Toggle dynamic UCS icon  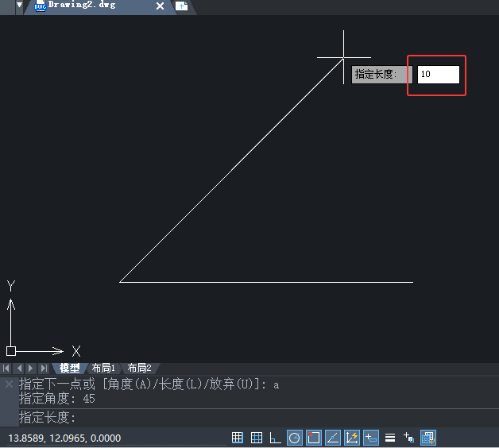point(352,438)
